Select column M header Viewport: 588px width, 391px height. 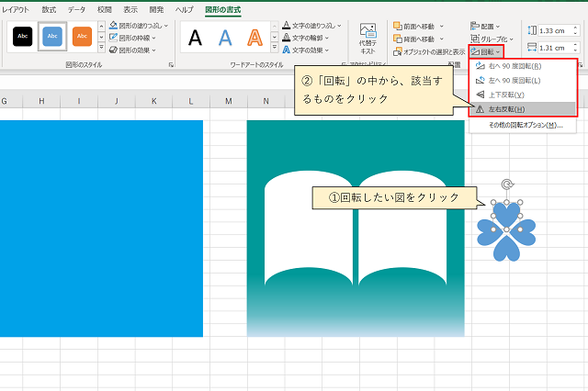(229, 101)
